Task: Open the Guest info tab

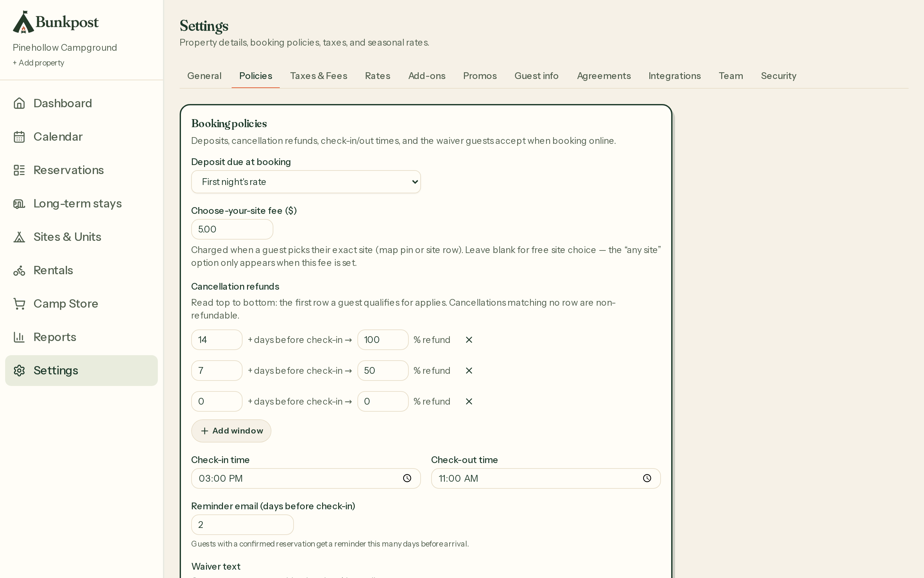Action: (x=536, y=76)
